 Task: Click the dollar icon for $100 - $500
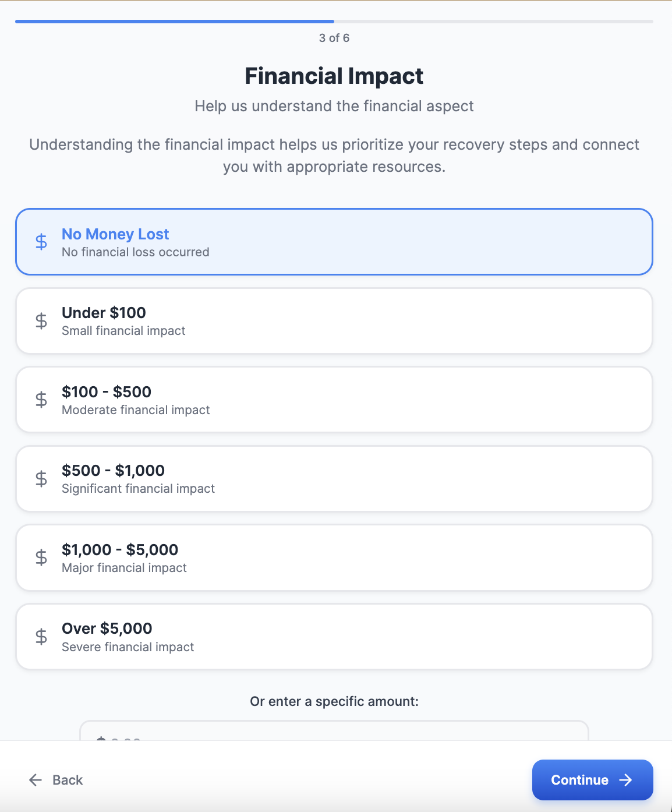pyautogui.click(x=41, y=400)
